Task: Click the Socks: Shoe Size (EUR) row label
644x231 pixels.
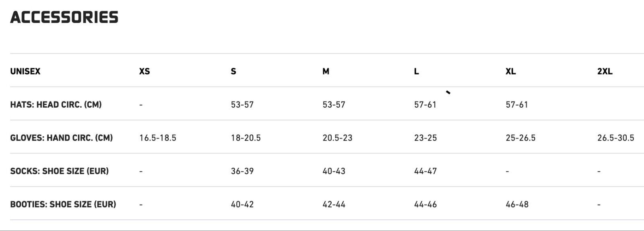Action: pyautogui.click(x=60, y=171)
